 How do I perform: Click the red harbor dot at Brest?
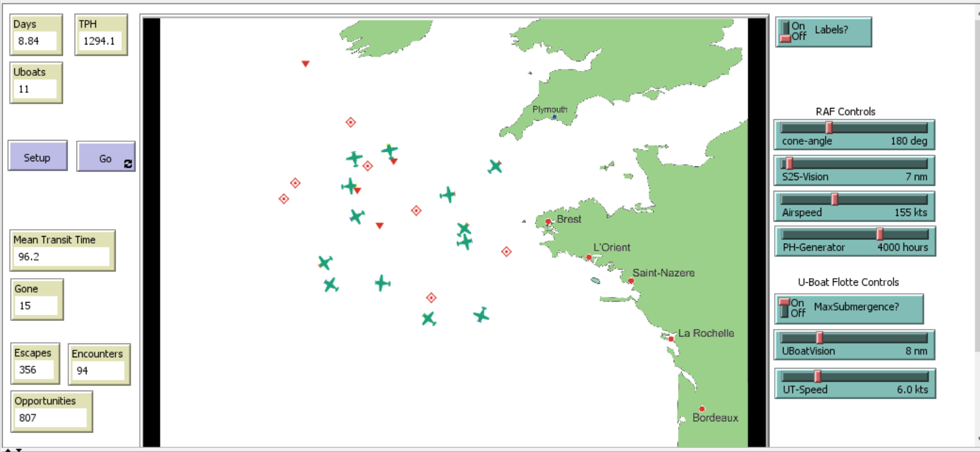click(x=549, y=221)
